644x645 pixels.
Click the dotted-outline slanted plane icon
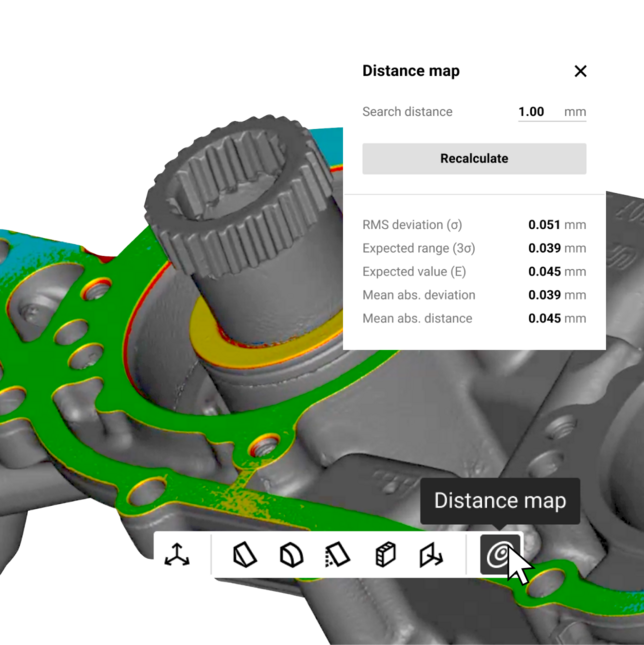coord(338,554)
